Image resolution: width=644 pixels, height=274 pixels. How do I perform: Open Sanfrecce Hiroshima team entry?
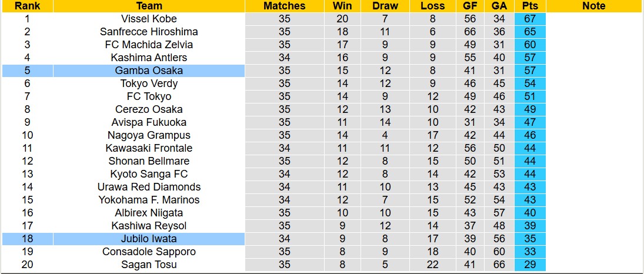pyautogui.click(x=149, y=32)
